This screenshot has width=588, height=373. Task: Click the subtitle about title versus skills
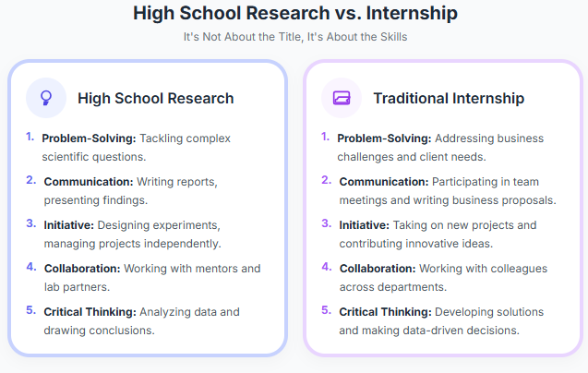(294, 37)
